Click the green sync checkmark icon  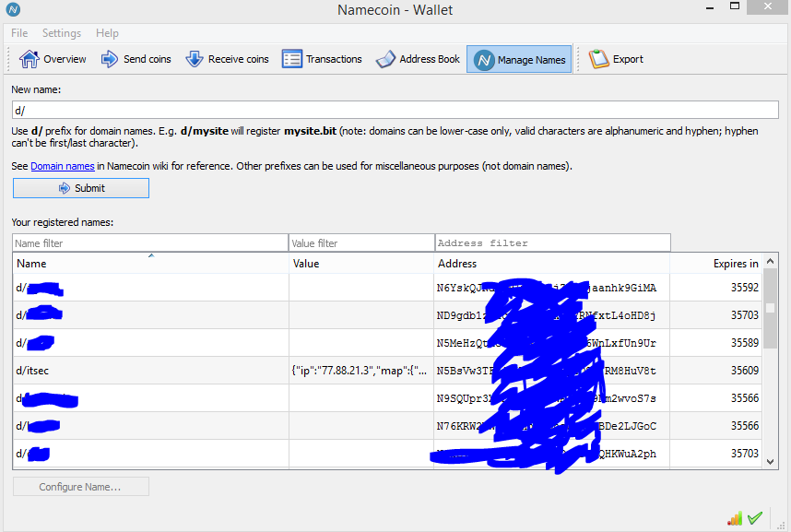tap(755, 518)
